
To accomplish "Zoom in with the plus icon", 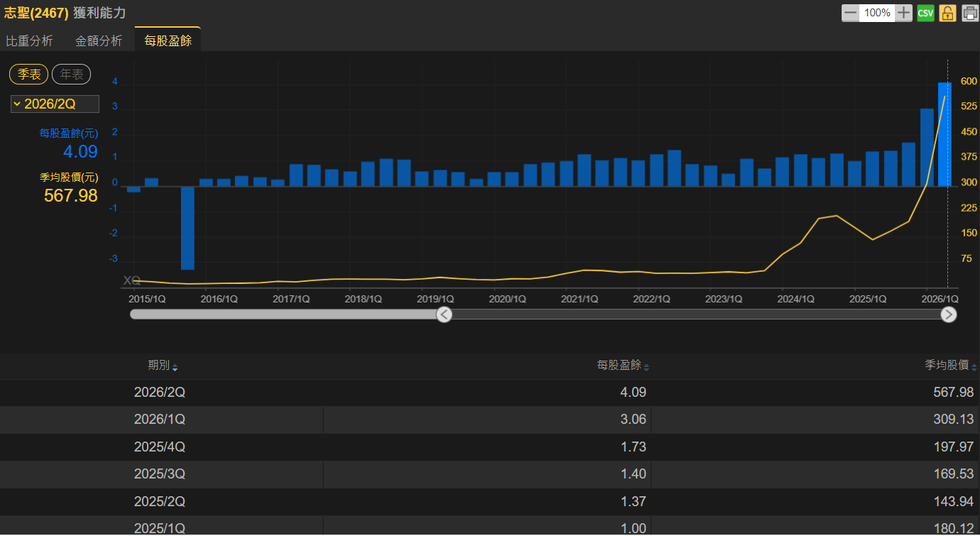I will [x=903, y=13].
